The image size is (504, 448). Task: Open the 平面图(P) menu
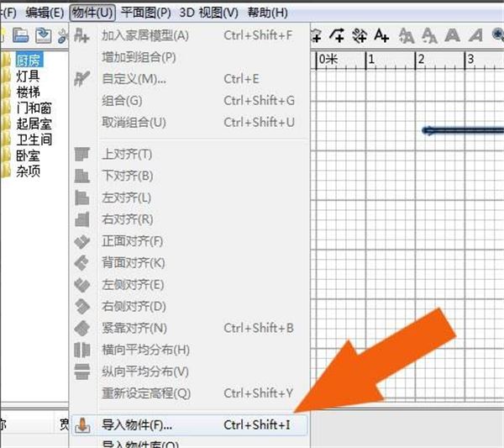point(145,13)
